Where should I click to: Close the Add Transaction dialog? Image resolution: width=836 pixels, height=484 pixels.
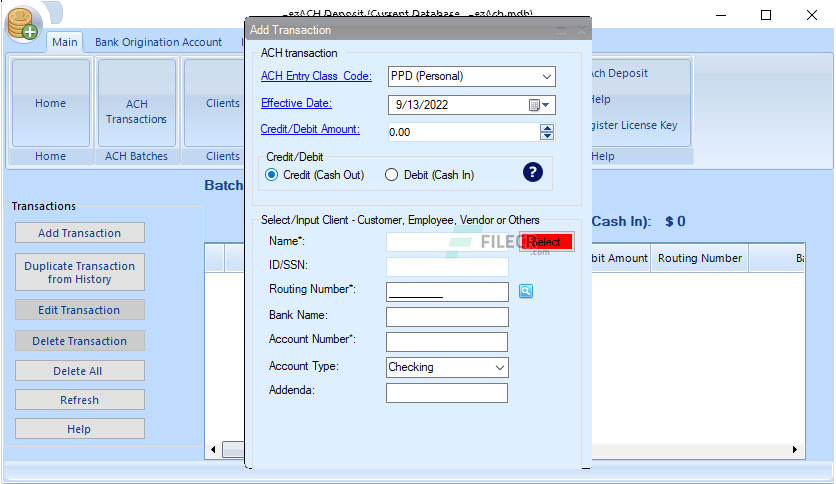pos(582,30)
